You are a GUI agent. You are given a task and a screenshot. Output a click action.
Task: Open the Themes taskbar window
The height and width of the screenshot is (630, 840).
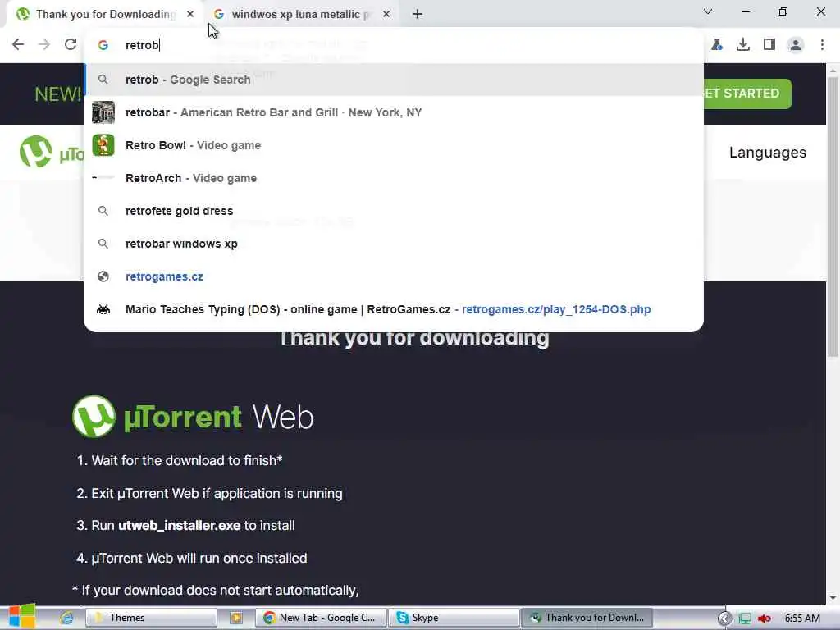point(151,618)
